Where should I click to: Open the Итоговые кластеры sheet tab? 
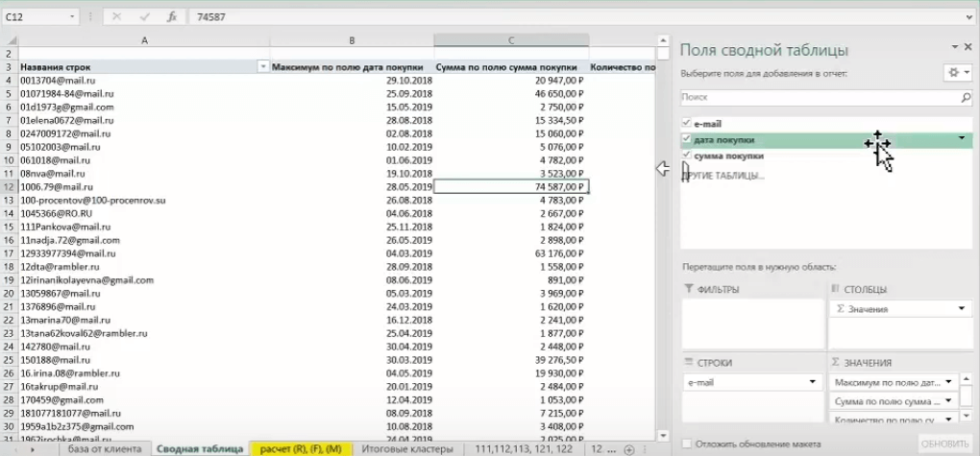[x=407, y=448]
